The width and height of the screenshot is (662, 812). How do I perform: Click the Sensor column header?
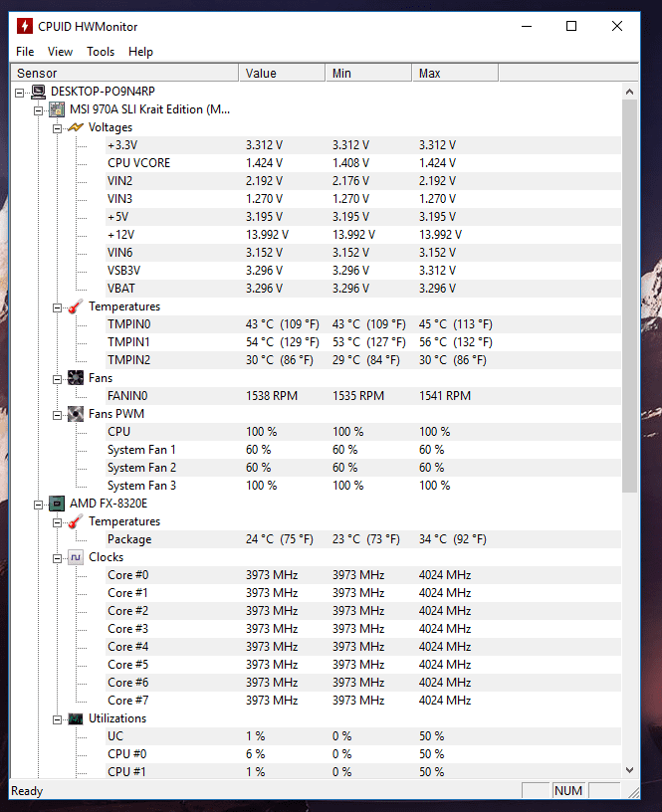tap(124, 73)
